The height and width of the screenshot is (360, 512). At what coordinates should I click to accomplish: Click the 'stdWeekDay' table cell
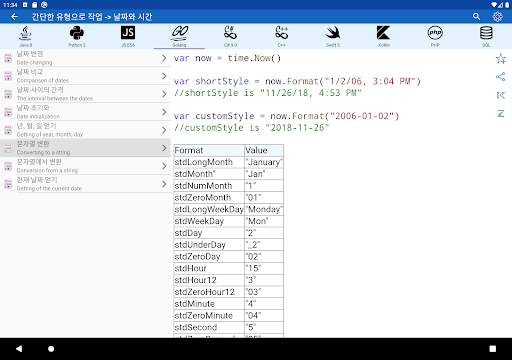209,221
